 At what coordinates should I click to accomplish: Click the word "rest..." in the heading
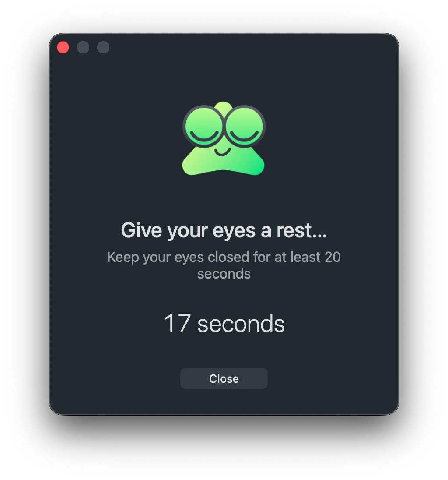coord(302,230)
